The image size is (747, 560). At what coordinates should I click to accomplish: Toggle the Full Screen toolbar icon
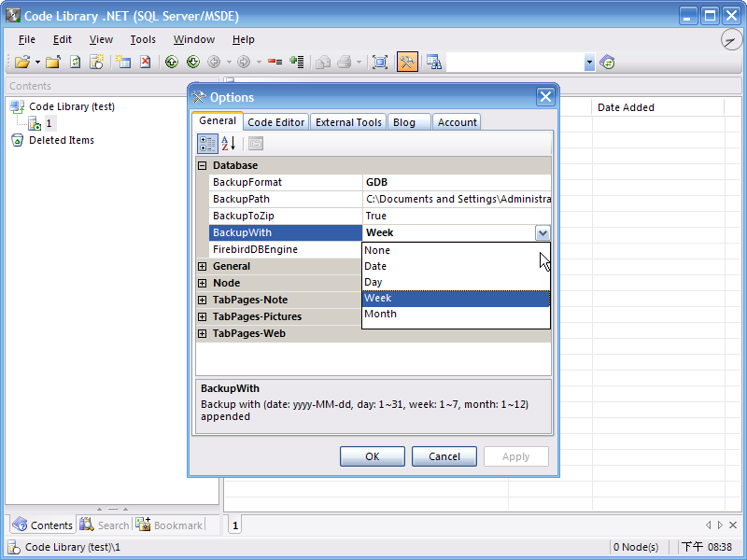380,62
